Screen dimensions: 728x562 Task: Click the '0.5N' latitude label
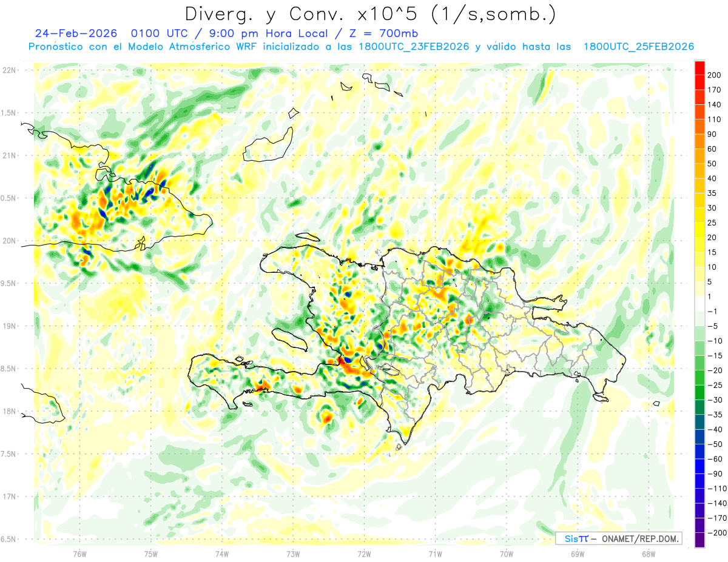8,198
